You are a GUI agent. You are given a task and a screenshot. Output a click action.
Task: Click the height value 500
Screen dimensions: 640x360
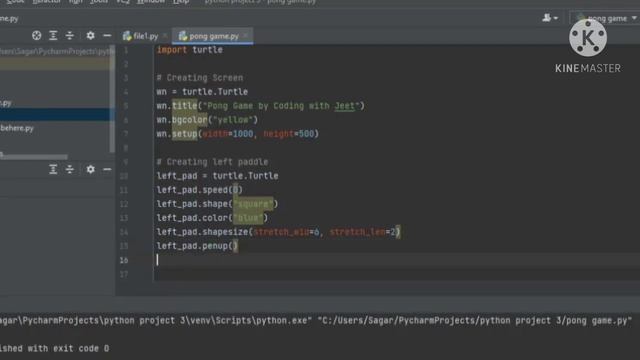(x=306, y=134)
